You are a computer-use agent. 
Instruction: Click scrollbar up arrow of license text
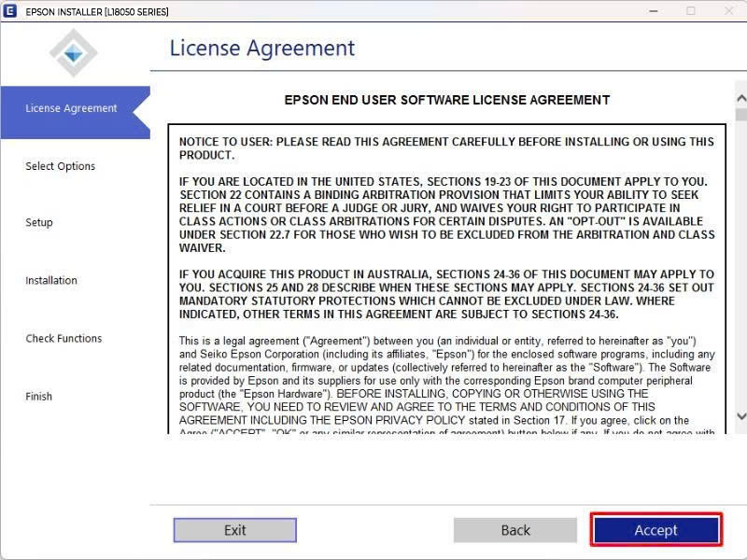(741, 98)
